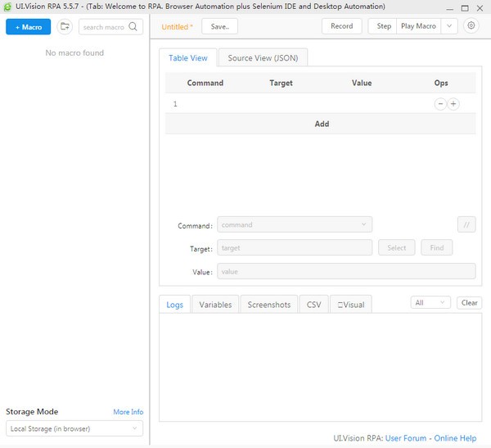Click the Value input field

(x=346, y=271)
